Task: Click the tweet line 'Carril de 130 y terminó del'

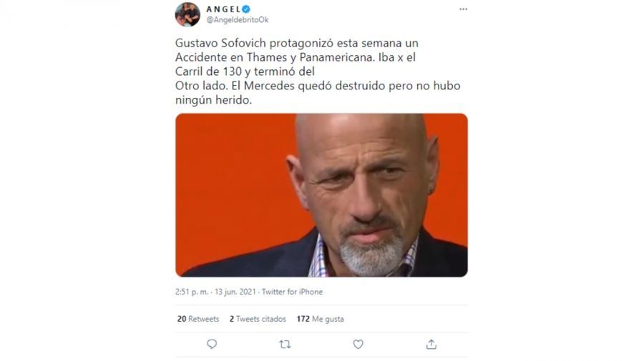Action: pyautogui.click(x=245, y=71)
